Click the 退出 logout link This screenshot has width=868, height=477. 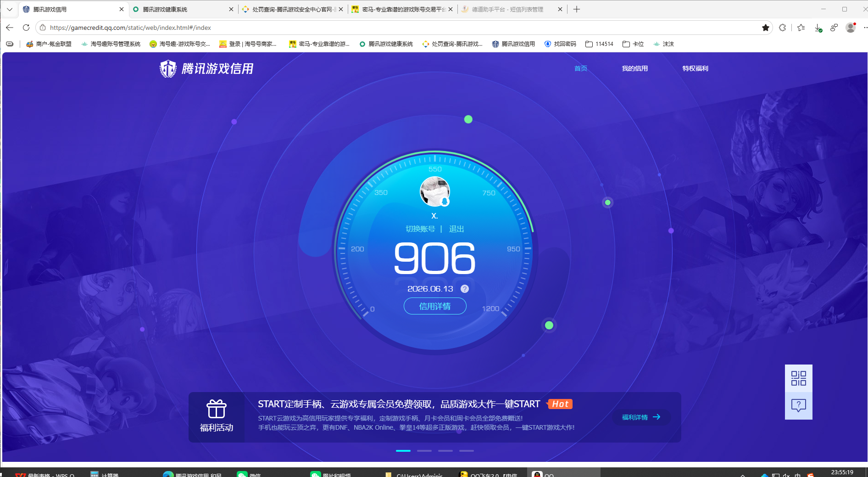tap(456, 229)
